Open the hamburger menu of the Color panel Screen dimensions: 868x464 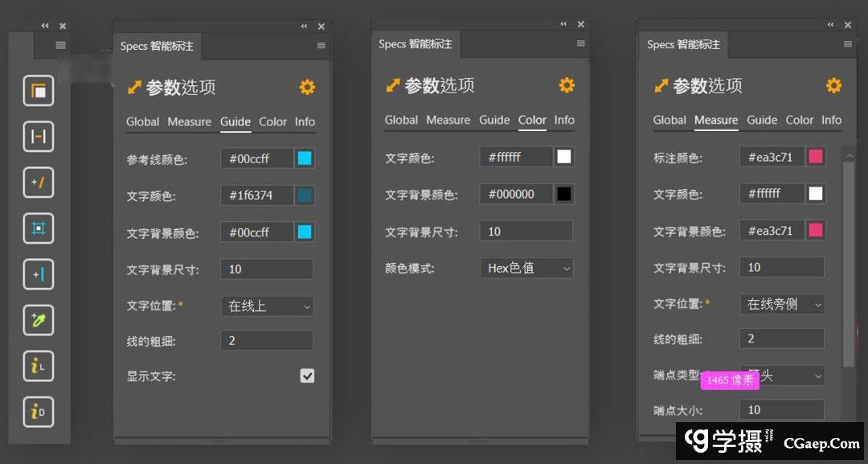point(580,44)
